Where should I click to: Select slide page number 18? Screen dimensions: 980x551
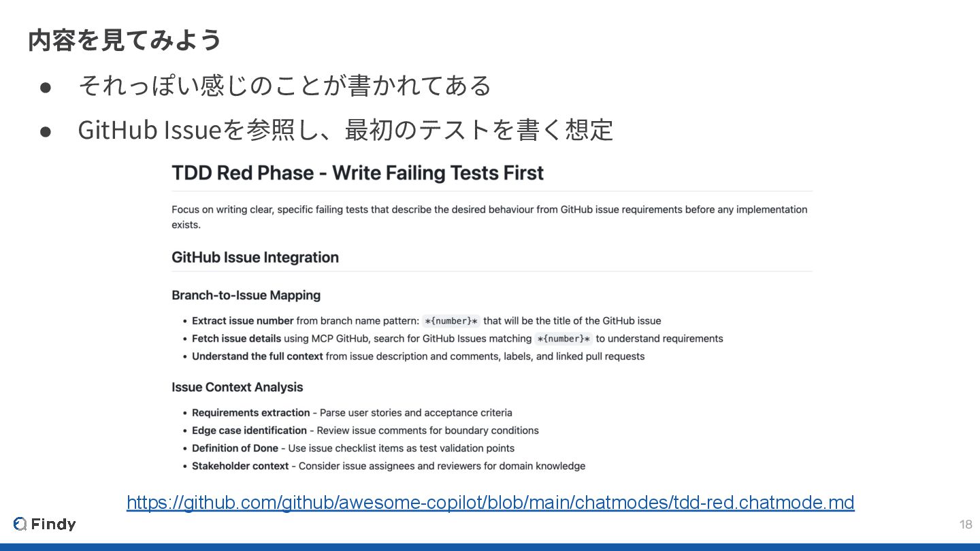[965, 524]
